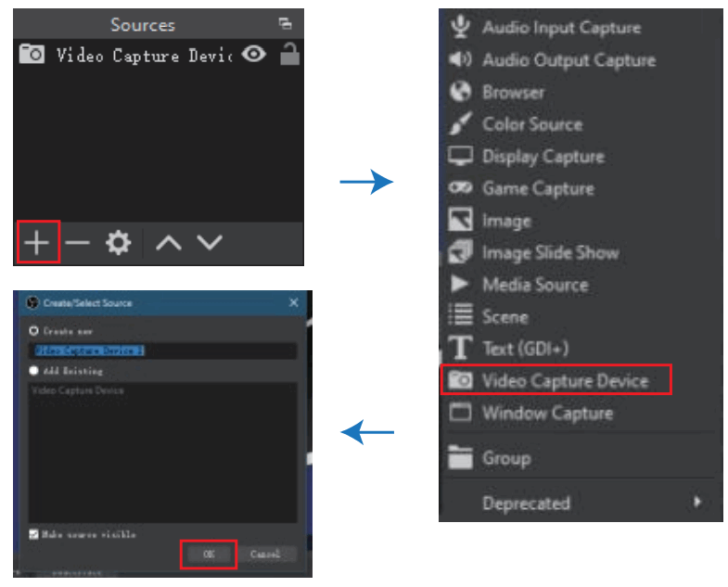
Task: Select Video Capture Device in existing list
Action: click(78, 390)
